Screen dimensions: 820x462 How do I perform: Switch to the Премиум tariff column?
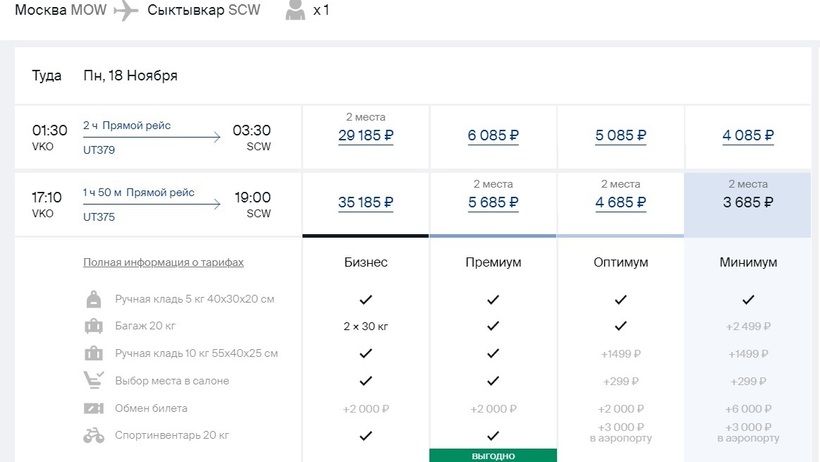[493, 262]
